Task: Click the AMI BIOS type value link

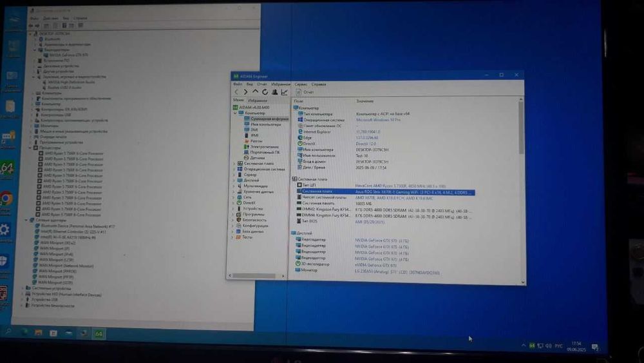Action: [x=370, y=222]
